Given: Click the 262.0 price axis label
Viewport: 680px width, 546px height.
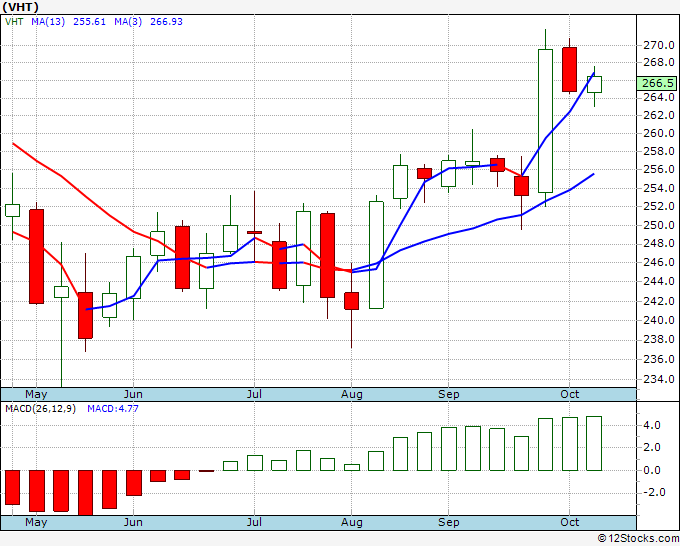Looking at the screenshot, I should click(659, 115).
